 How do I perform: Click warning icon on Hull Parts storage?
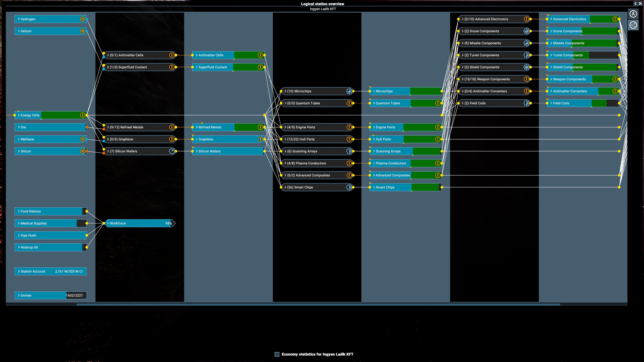tap(438, 139)
